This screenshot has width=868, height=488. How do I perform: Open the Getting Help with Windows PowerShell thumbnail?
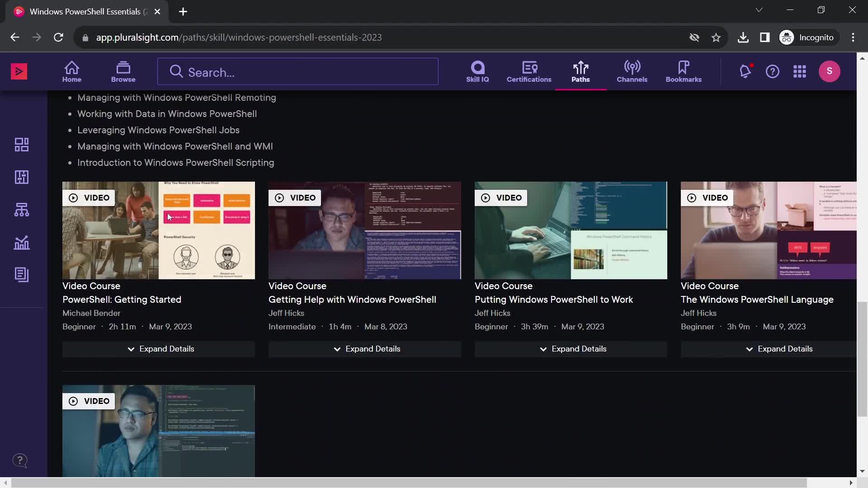pos(365,230)
